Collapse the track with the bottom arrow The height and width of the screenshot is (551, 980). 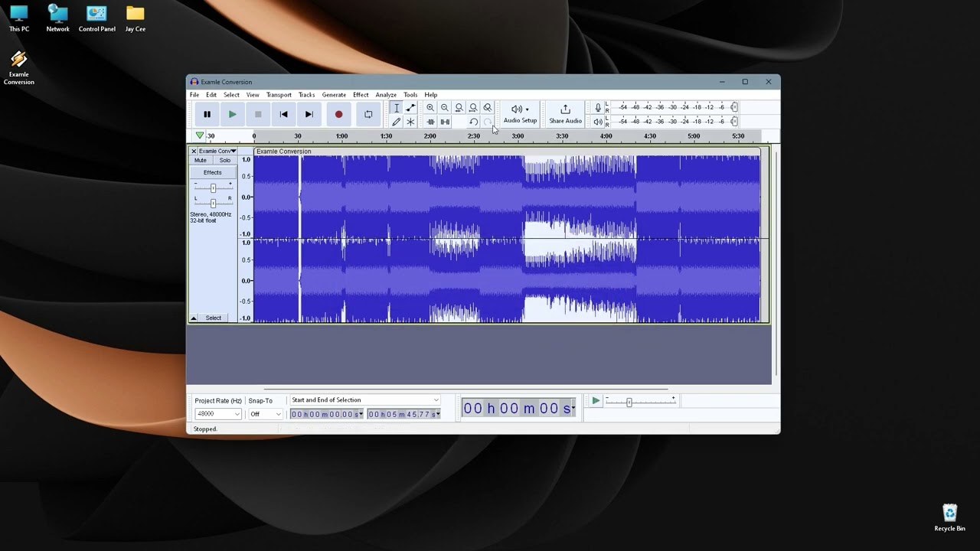click(194, 318)
